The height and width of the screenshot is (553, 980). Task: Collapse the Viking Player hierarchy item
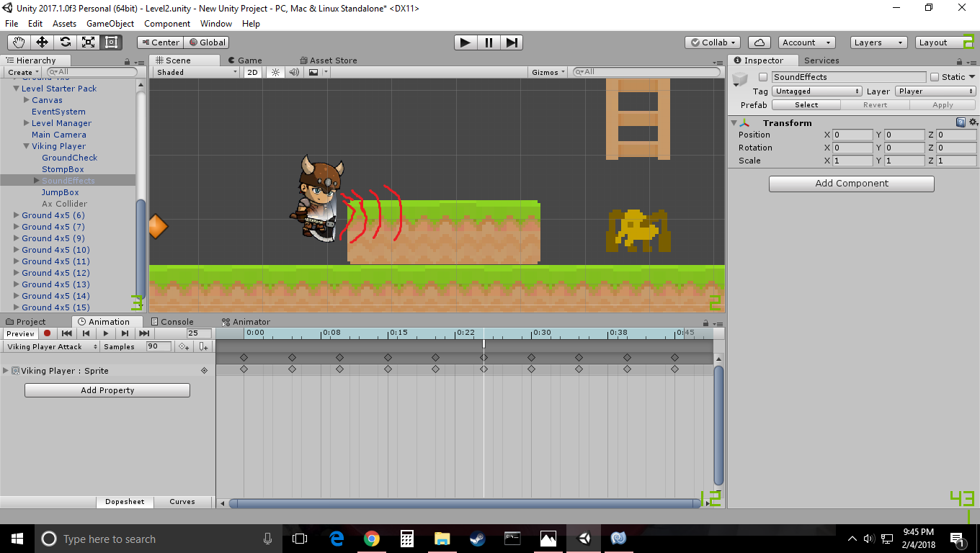(27, 146)
